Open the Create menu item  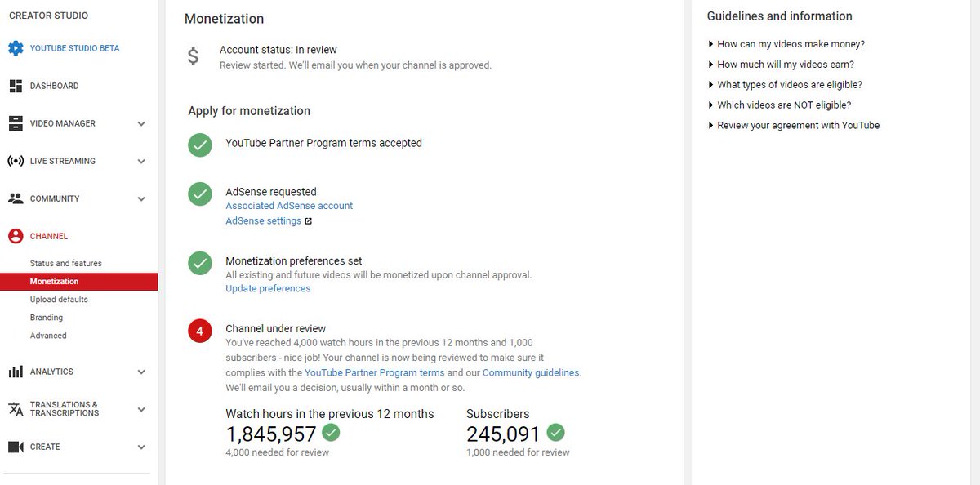(x=45, y=447)
